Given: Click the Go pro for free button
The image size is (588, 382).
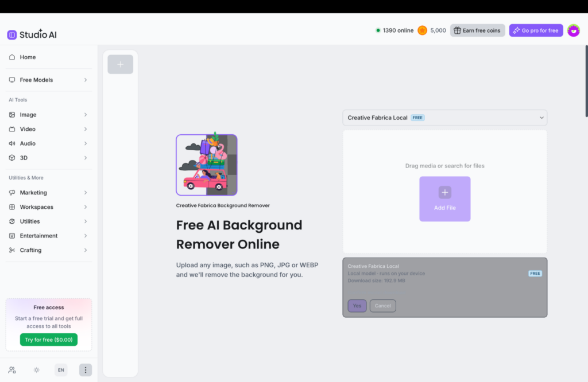Looking at the screenshot, I should tap(536, 30).
